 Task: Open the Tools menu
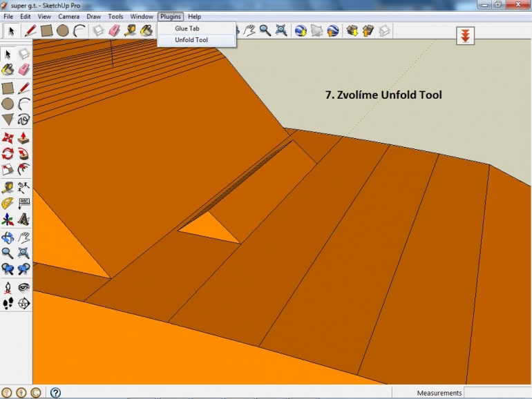coord(115,17)
